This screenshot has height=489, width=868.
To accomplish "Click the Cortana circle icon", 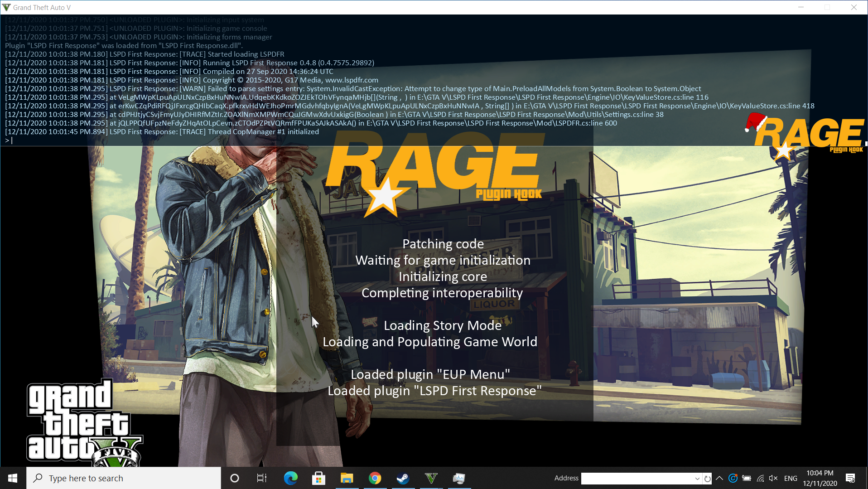I will click(234, 478).
